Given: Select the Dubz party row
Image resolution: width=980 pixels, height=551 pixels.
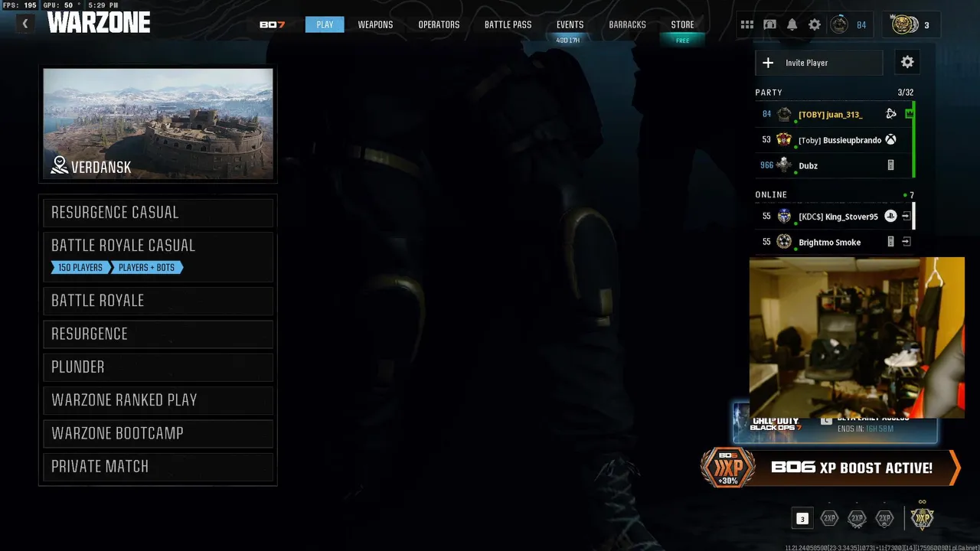Looking at the screenshot, I should (x=833, y=165).
